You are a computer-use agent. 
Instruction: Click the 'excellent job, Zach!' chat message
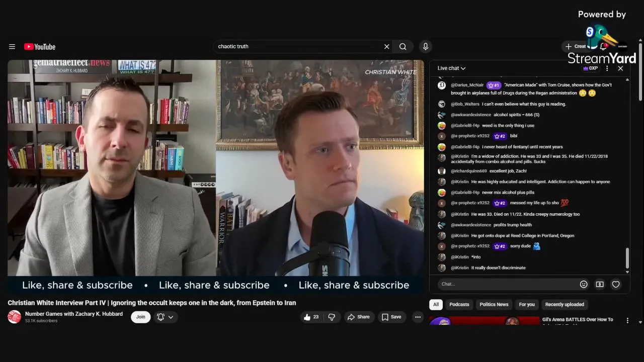click(x=508, y=171)
